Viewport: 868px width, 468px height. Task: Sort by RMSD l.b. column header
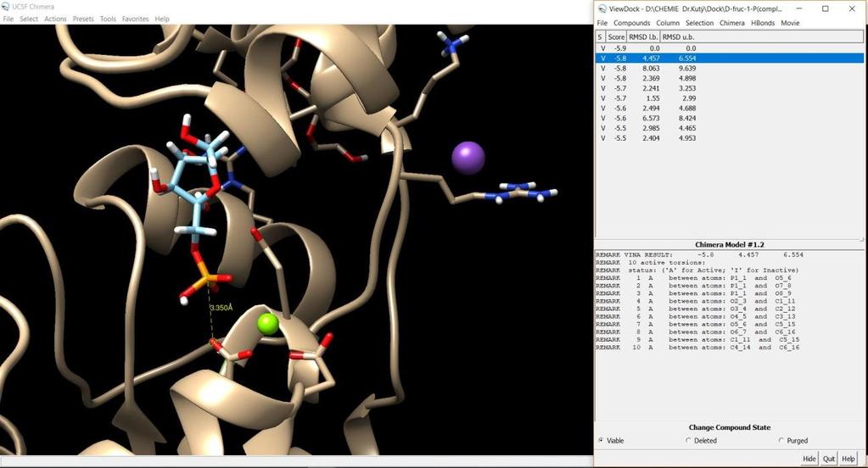[643, 37]
